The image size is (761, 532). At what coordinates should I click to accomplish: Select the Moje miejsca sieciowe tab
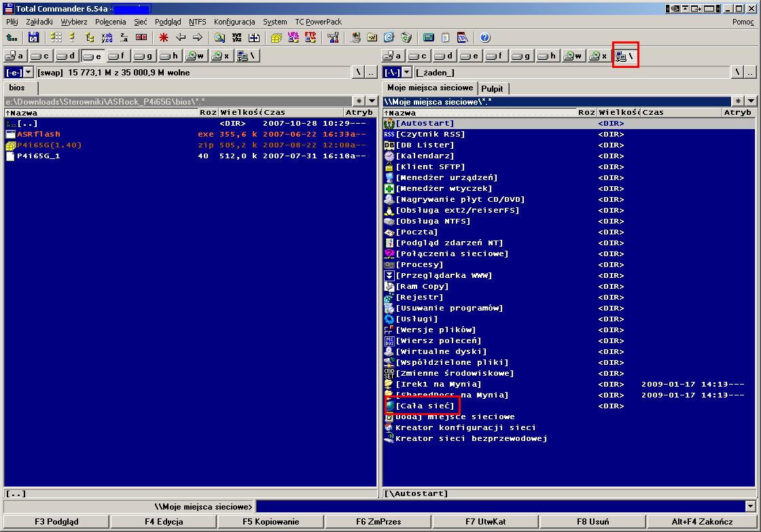[429, 88]
